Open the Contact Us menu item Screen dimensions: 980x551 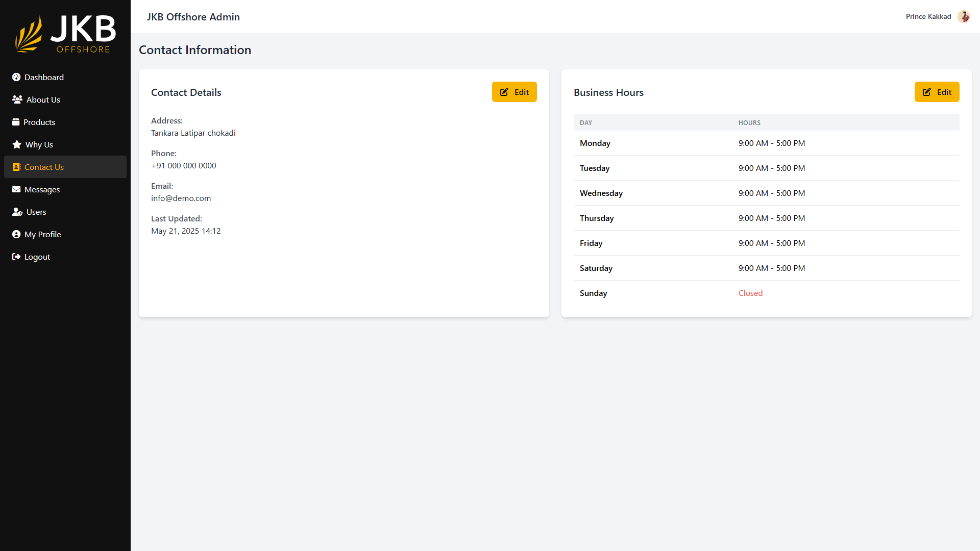tap(44, 167)
